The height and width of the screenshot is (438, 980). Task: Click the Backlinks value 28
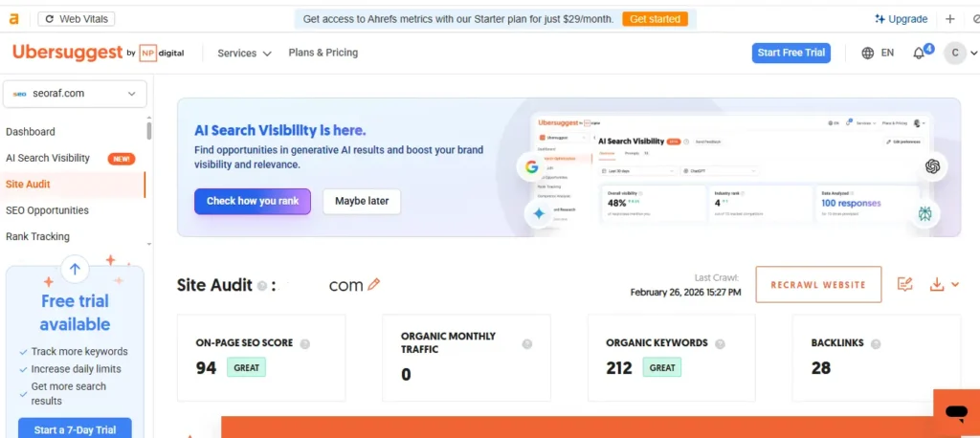pyautogui.click(x=820, y=368)
